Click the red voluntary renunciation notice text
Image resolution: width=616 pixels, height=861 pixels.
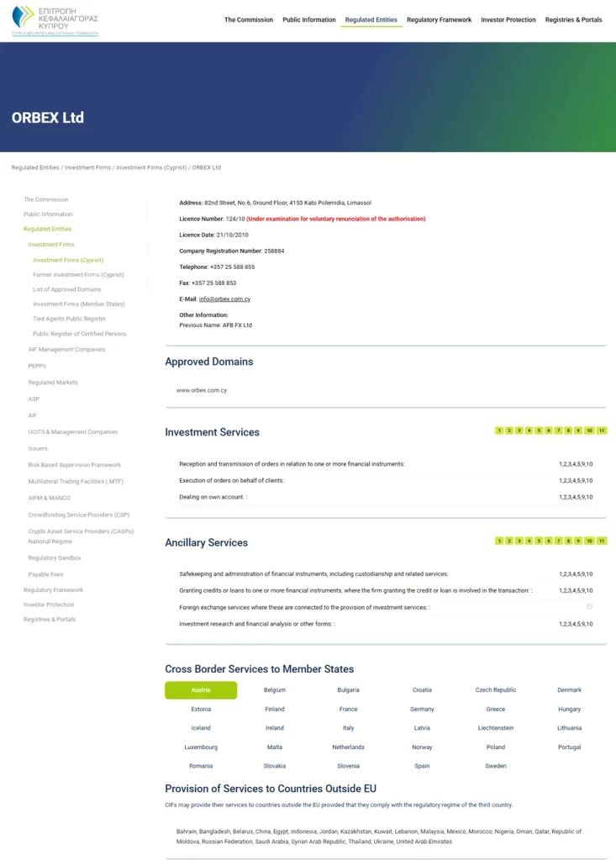[x=336, y=219]
